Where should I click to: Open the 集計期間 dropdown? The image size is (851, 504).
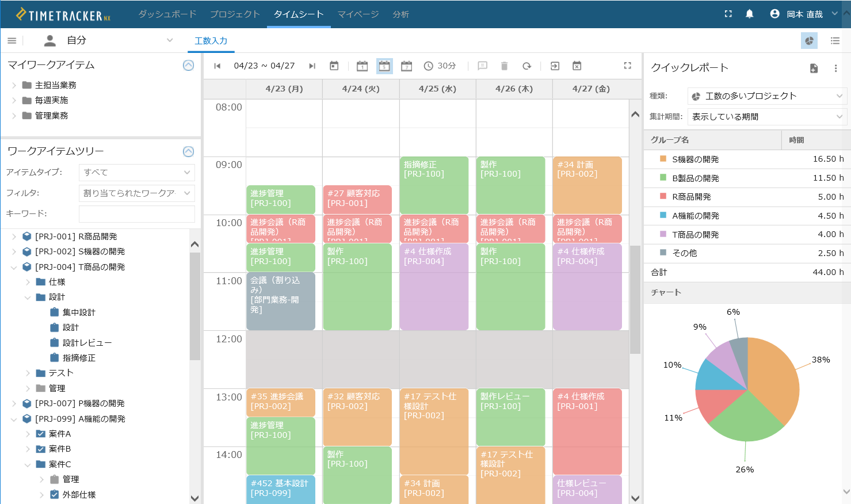click(767, 117)
